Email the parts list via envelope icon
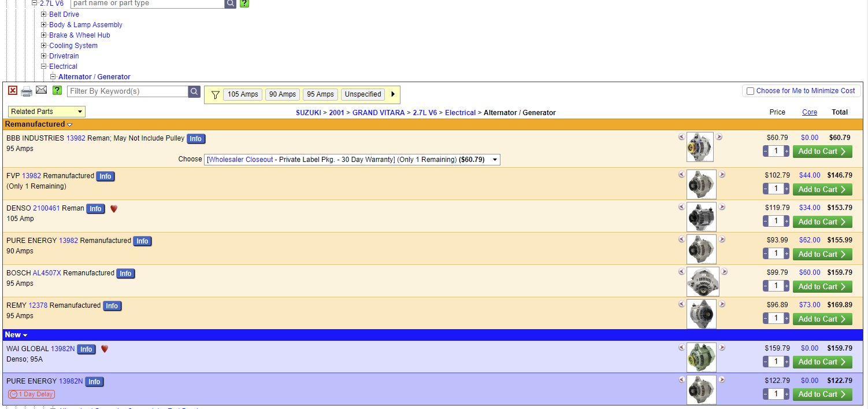The image size is (868, 409). click(x=41, y=90)
